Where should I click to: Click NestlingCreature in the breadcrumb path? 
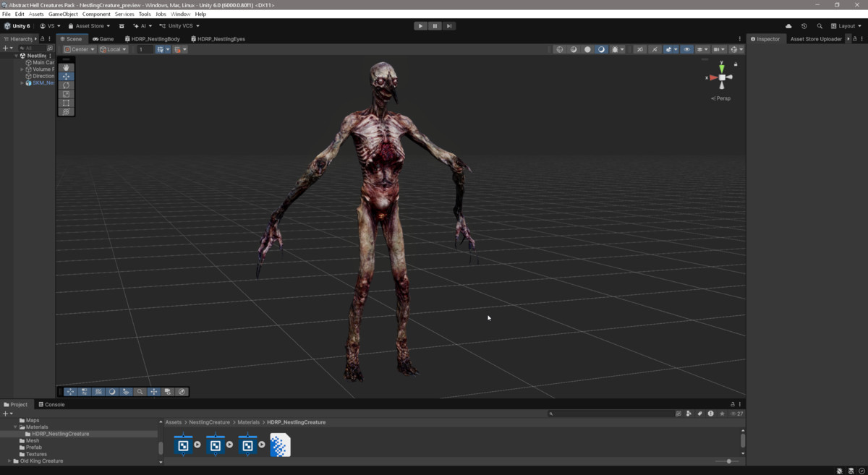coord(210,422)
